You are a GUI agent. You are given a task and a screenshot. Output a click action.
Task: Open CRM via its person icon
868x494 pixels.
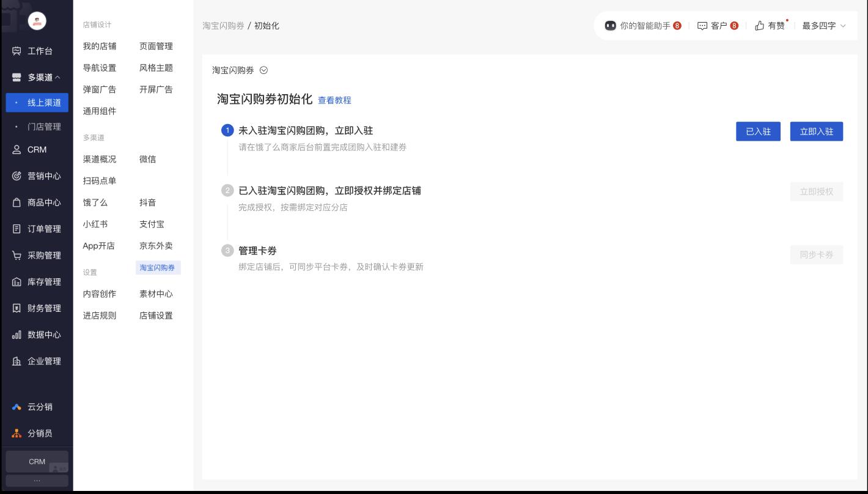[x=17, y=149]
